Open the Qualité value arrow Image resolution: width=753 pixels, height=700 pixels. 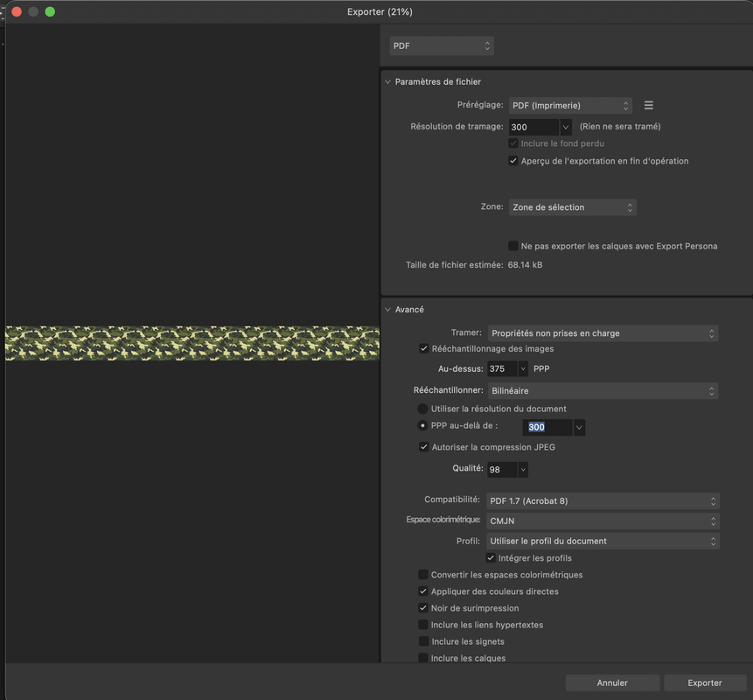523,469
